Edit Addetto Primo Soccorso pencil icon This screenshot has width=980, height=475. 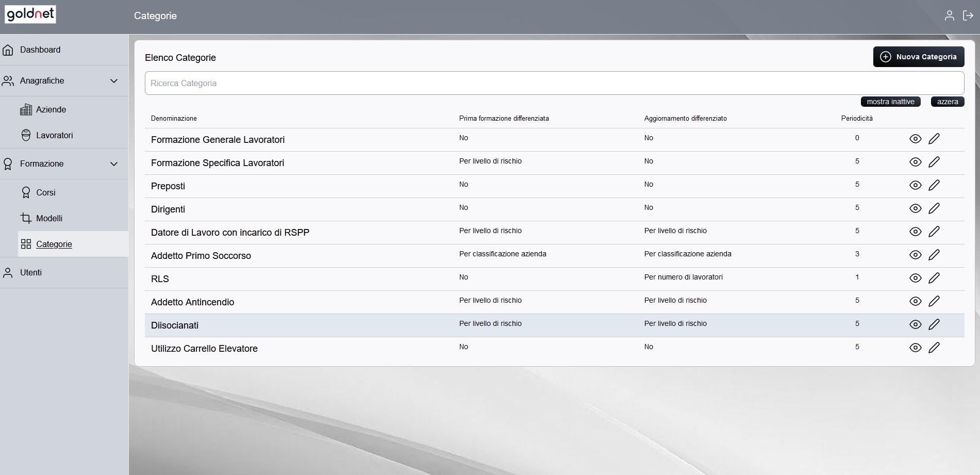934,255
